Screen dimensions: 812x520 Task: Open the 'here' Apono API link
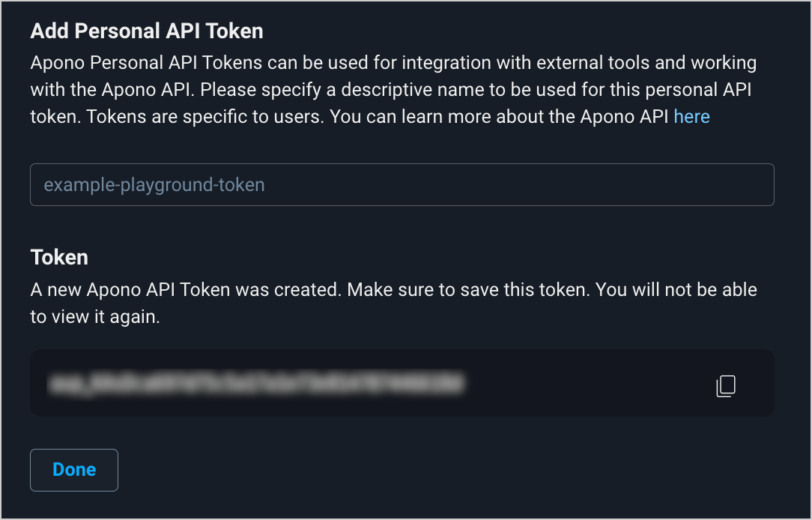click(x=691, y=117)
